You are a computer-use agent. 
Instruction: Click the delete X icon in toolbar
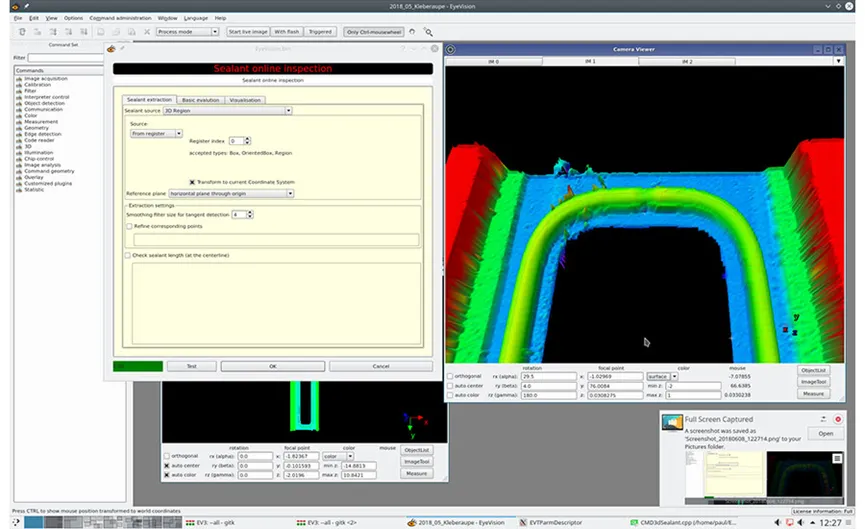145,32
